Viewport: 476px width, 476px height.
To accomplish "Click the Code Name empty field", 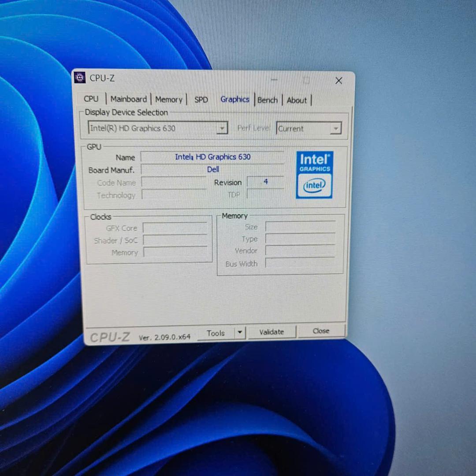I will point(174,183).
